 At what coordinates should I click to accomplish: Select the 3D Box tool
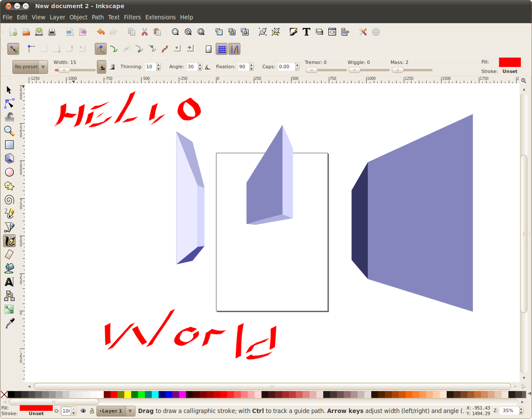pyautogui.click(x=8, y=158)
